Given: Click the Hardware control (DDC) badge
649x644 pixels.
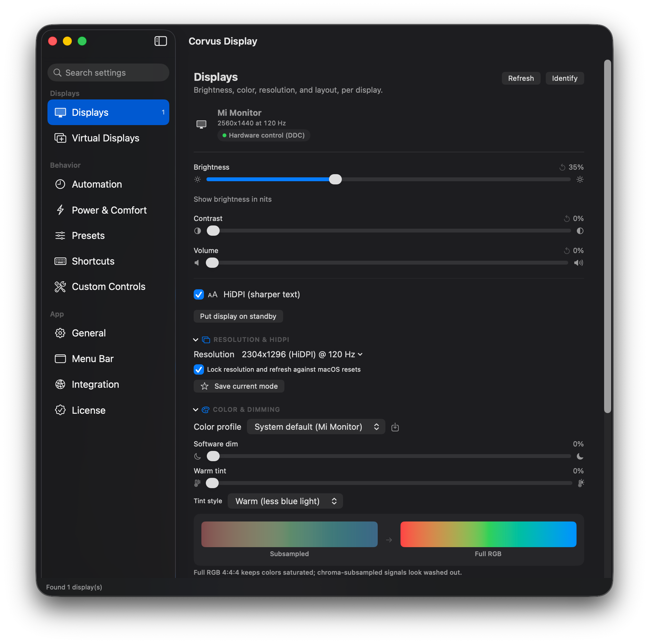Looking at the screenshot, I should [264, 135].
